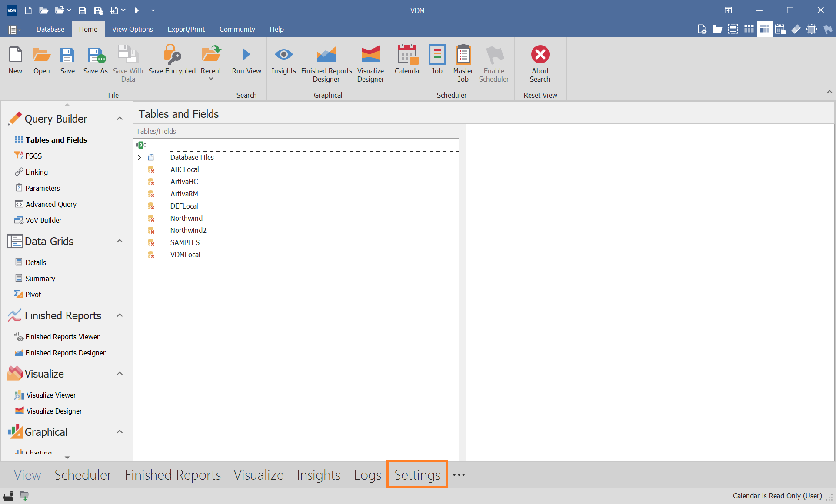
Task: Show more navigation options with ellipsis
Action: pyautogui.click(x=459, y=474)
